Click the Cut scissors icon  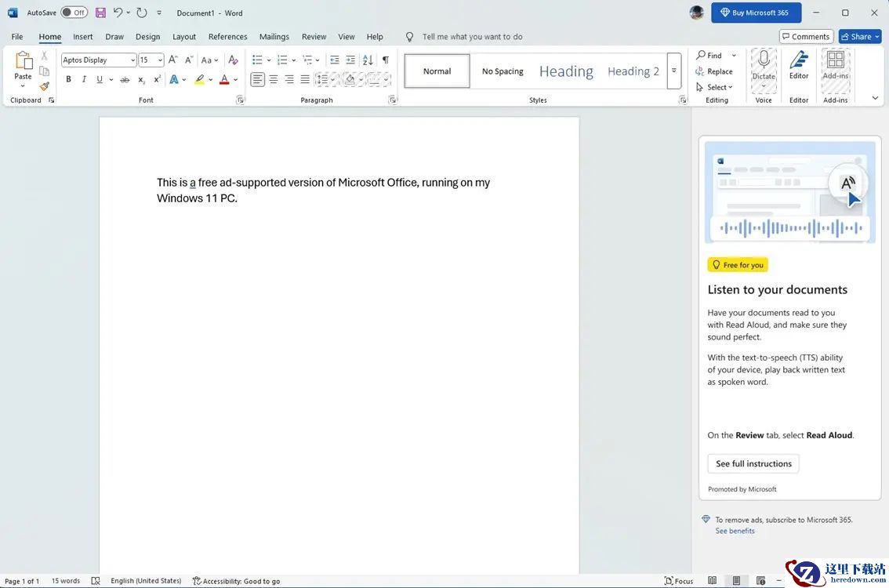[x=44, y=56]
